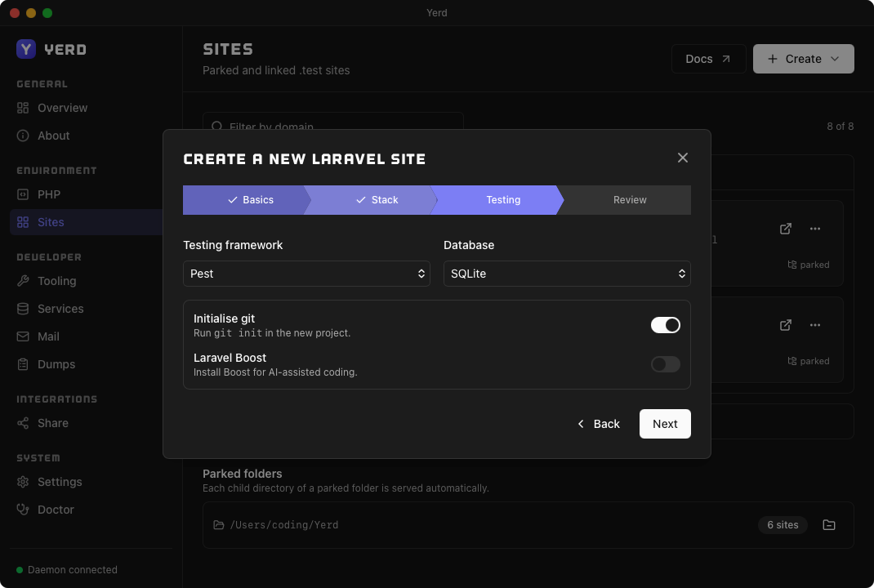Open the second parked site in browser

[x=785, y=325]
